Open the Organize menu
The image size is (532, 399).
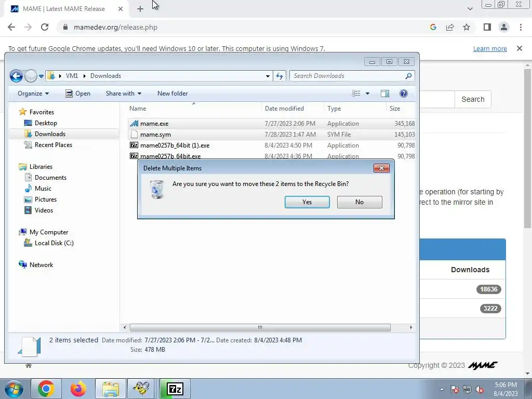(x=33, y=94)
